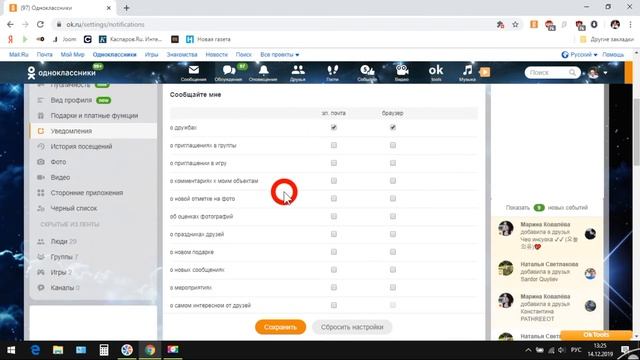Check email box for о приглашениях в группы

coord(334,145)
